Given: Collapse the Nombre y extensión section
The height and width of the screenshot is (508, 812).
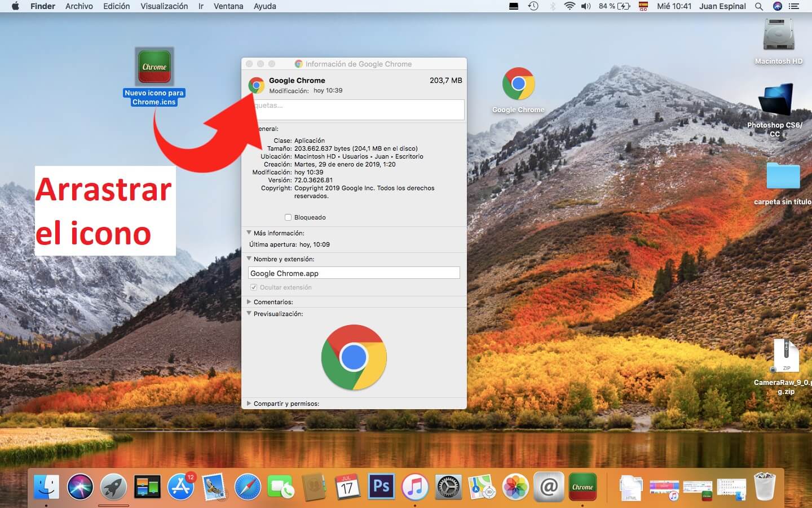Looking at the screenshot, I should coord(249,259).
